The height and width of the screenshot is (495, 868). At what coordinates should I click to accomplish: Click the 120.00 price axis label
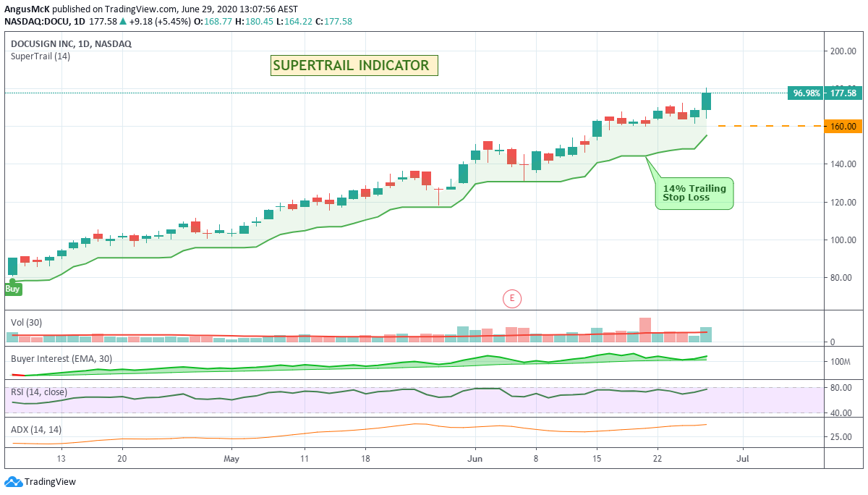click(843, 202)
